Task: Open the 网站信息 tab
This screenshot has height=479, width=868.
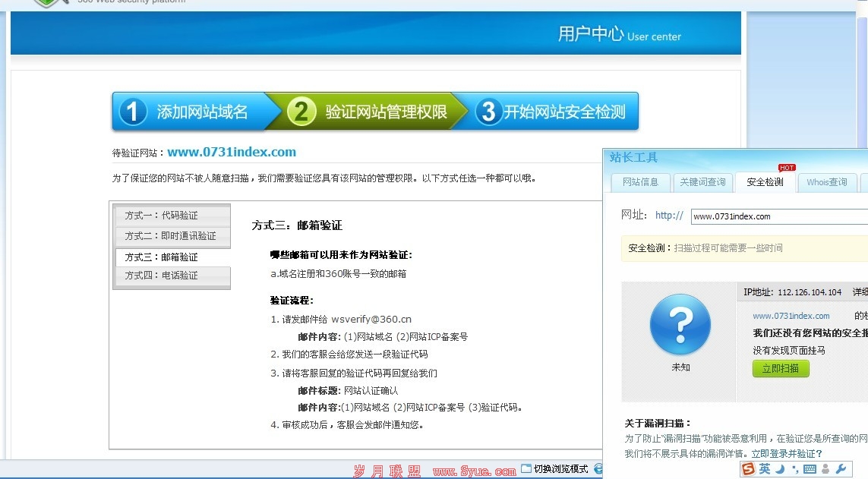Action: (x=640, y=182)
